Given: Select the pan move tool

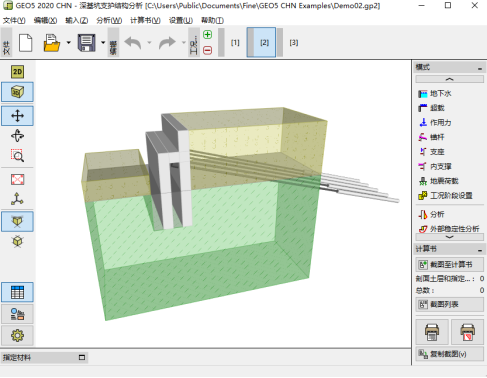Looking at the screenshot, I should (x=17, y=116).
